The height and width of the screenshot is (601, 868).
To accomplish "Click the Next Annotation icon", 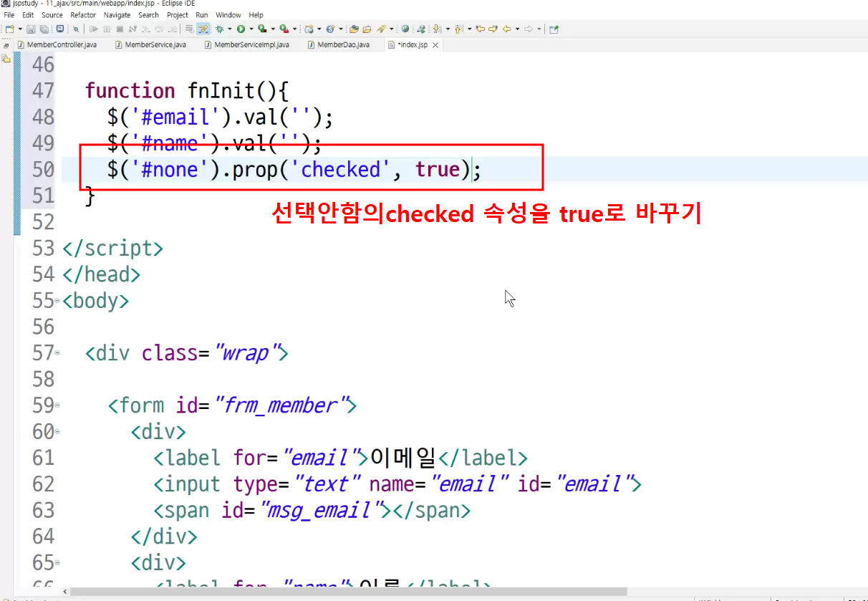I will [437, 29].
